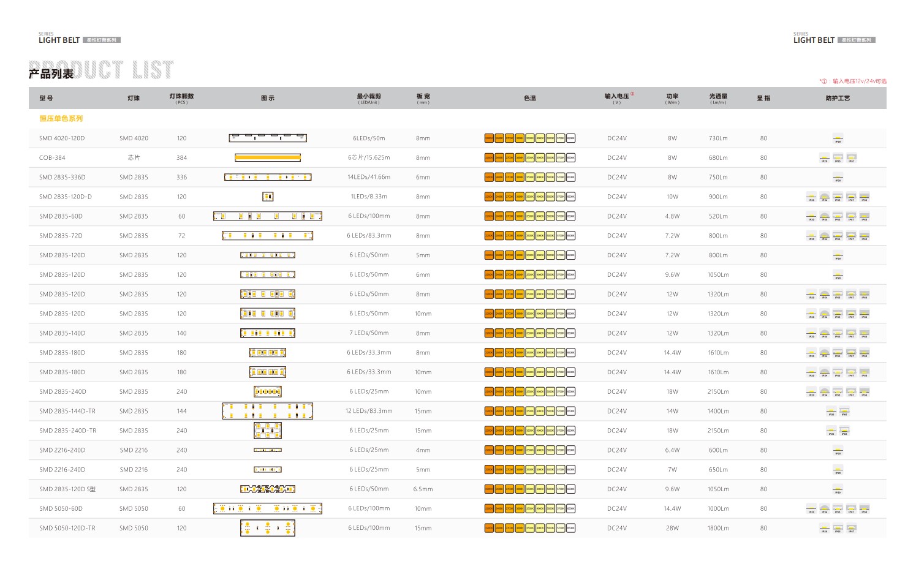The height and width of the screenshot is (588, 916).
Task: Pick the IP65 icon in SMD 5050-120D-TR row
Action: (838, 529)
